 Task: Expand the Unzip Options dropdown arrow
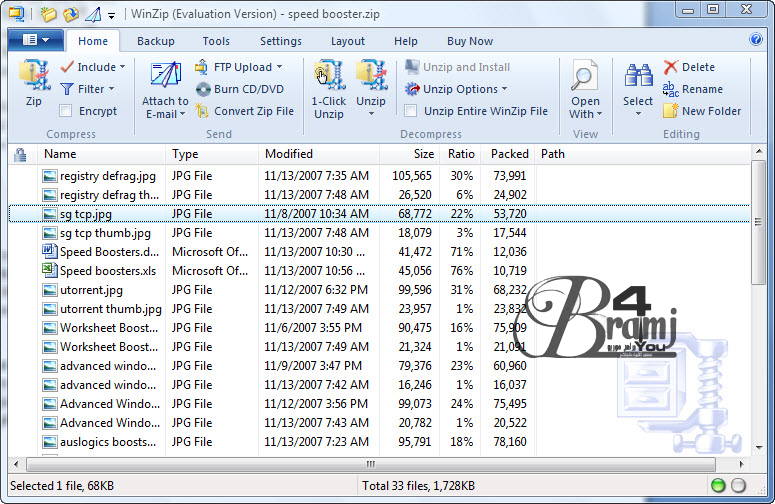tap(505, 89)
